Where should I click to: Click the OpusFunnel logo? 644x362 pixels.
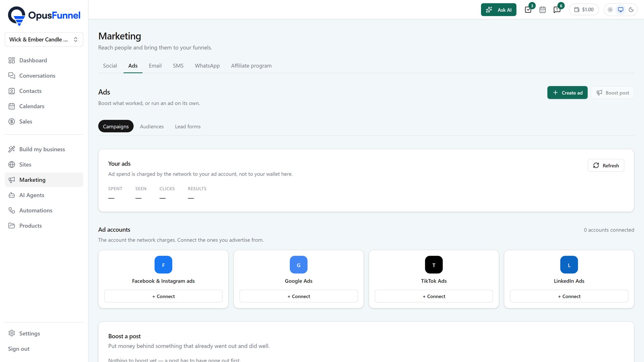click(44, 15)
